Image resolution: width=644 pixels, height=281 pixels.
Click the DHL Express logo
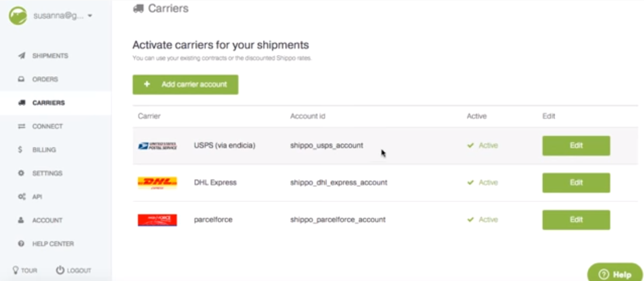point(157,183)
